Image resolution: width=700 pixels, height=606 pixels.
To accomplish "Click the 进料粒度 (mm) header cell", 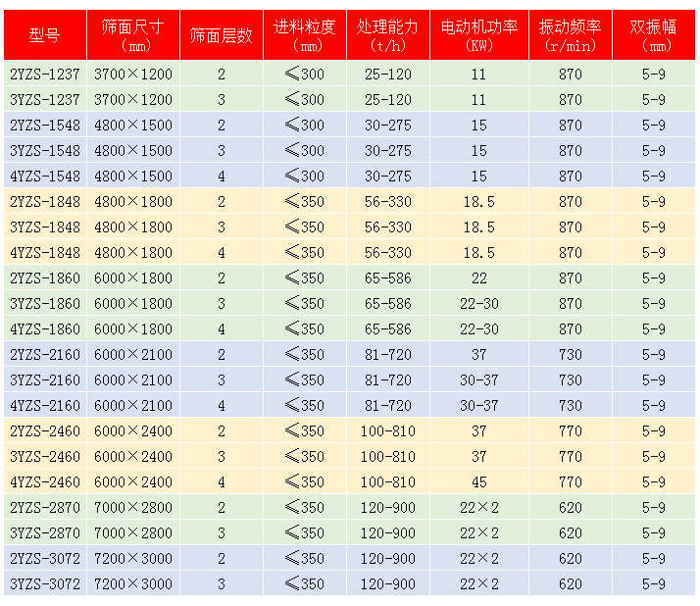I will pyautogui.click(x=305, y=35).
